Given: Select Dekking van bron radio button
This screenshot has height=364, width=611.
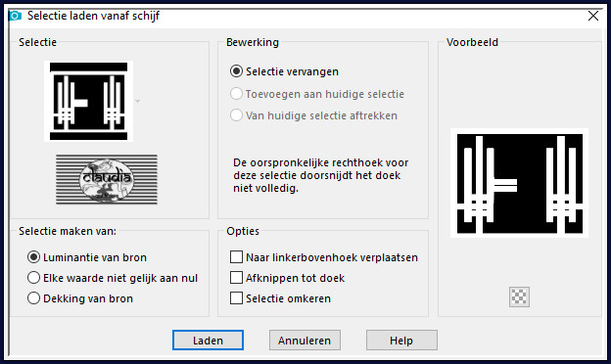Looking at the screenshot, I should pyautogui.click(x=34, y=298).
